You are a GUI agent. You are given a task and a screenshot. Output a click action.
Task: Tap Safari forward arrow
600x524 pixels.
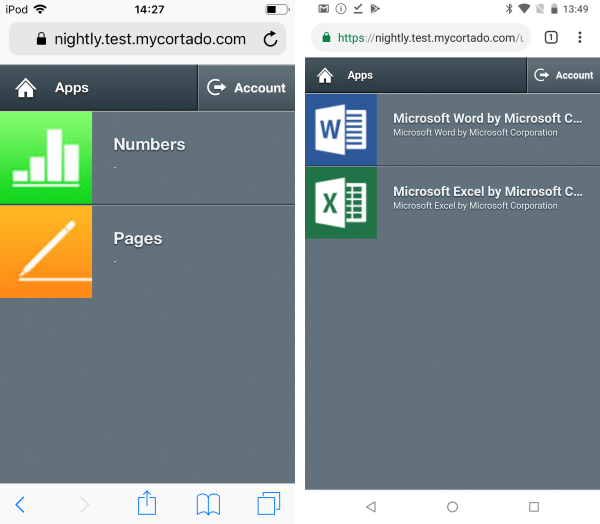pyautogui.click(x=85, y=504)
